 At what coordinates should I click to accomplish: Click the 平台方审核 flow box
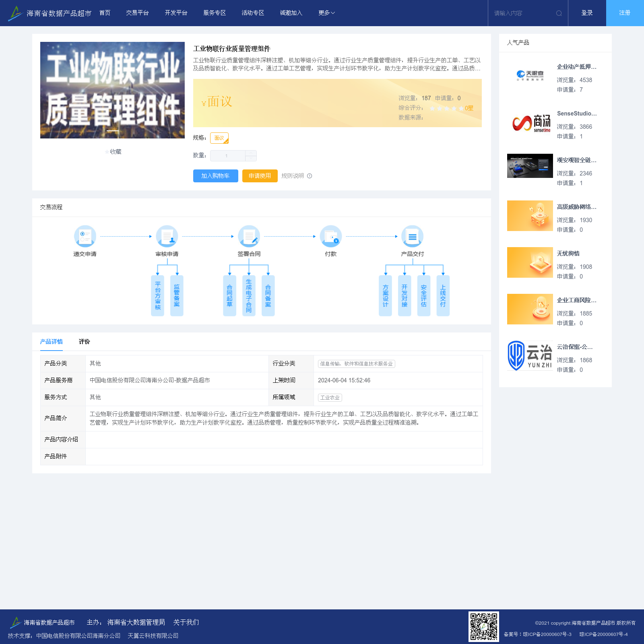[158, 296]
